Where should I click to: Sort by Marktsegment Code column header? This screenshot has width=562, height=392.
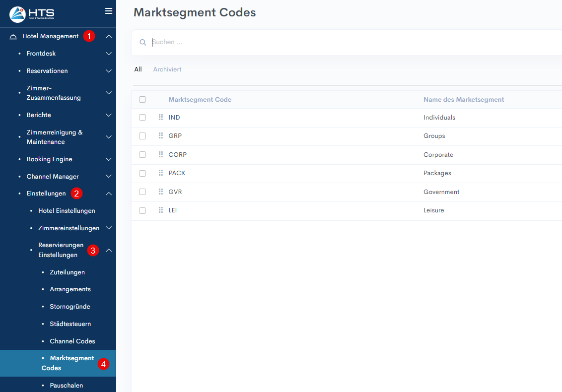pyautogui.click(x=200, y=100)
